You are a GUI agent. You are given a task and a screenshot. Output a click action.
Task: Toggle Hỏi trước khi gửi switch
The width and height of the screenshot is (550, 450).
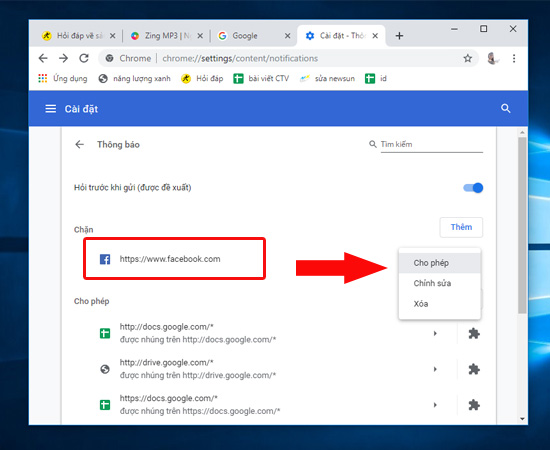click(473, 188)
